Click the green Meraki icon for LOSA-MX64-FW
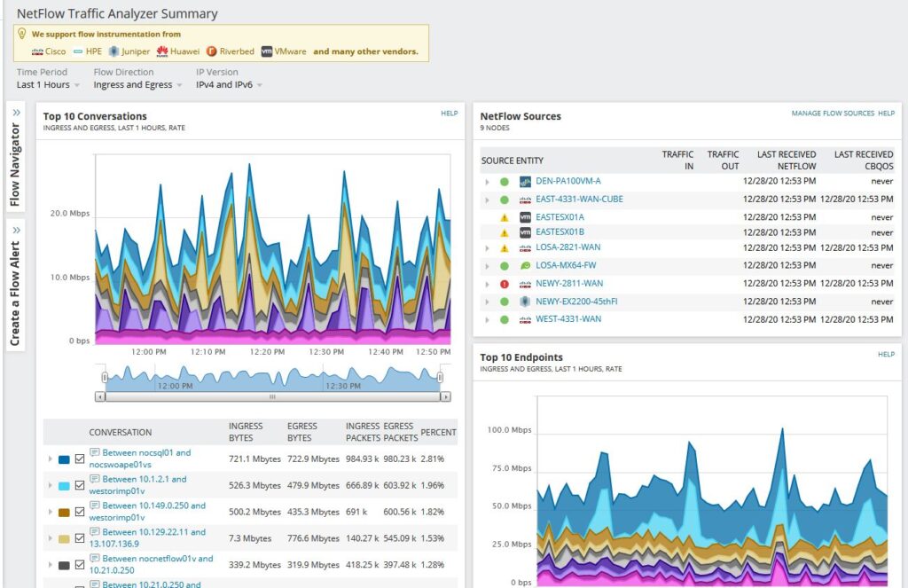The image size is (908, 588). [x=525, y=265]
